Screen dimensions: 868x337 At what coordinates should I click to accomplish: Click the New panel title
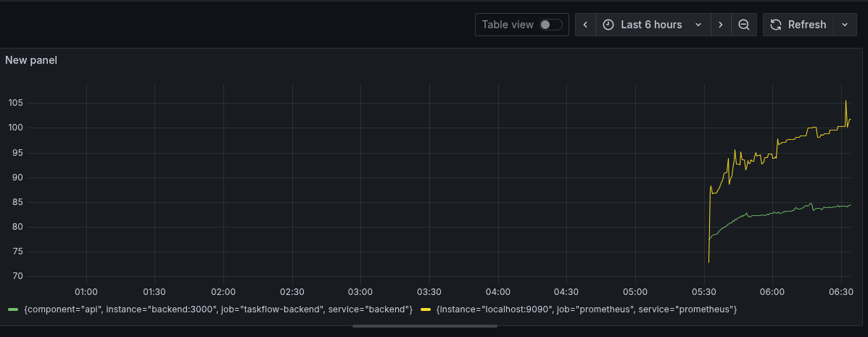[x=31, y=60]
